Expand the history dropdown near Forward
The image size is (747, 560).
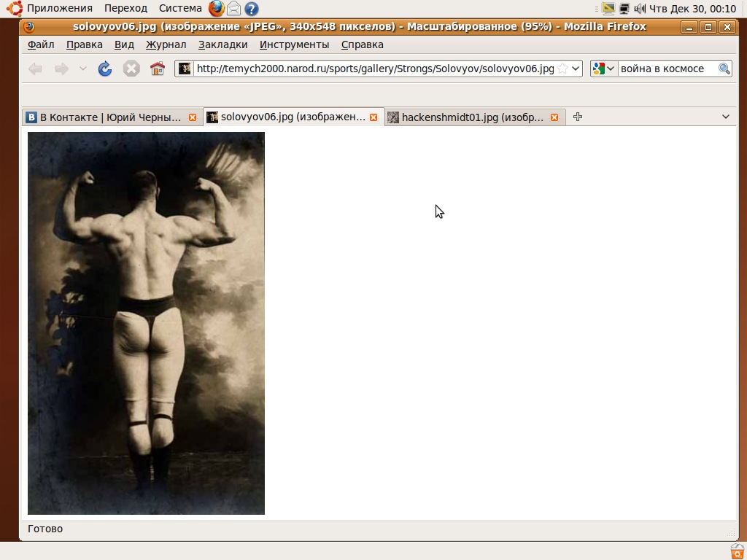82,69
